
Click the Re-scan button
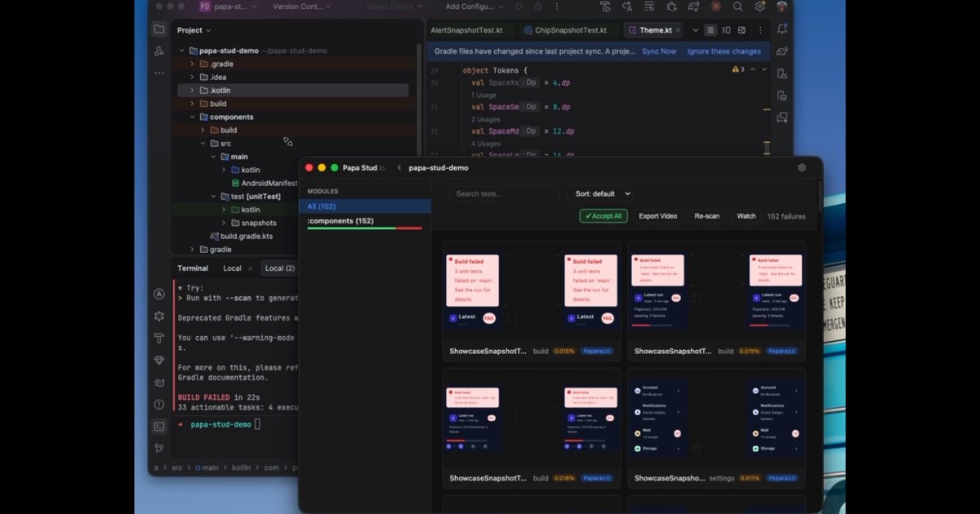coord(707,216)
